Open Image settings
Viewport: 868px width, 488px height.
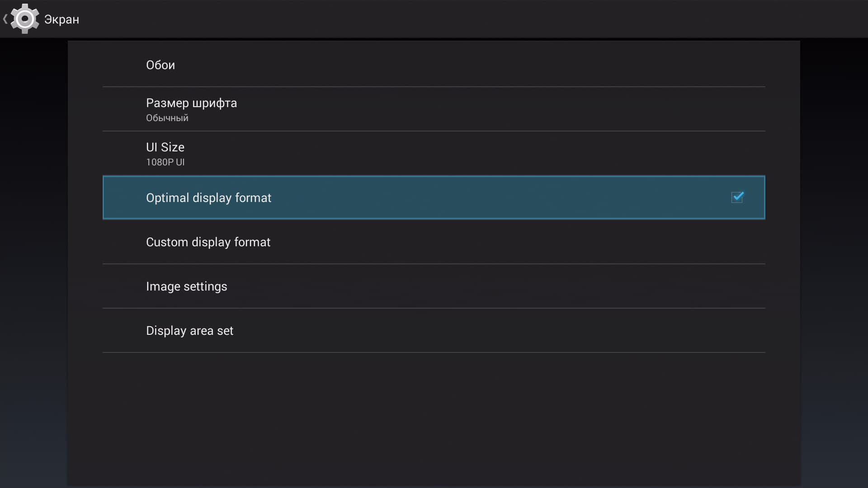pyautogui.click(x=186, y=286)
